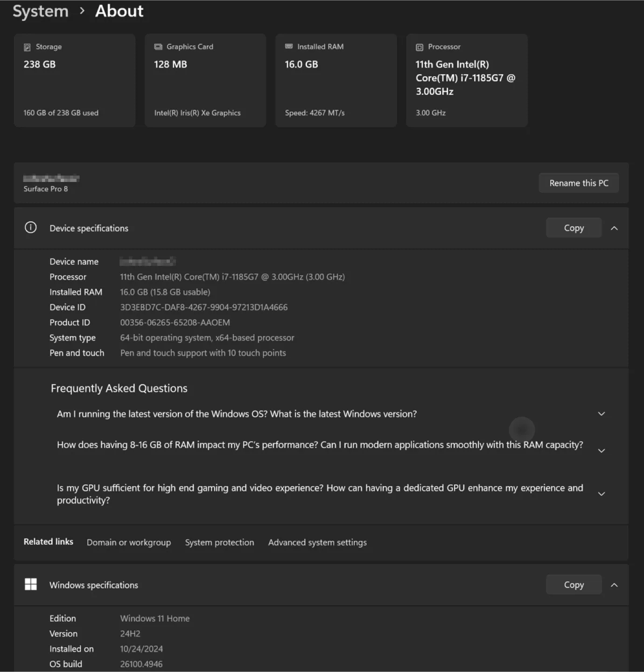Collapse the Windows specifications section
644x672 pixels.
tap(615, 584)
